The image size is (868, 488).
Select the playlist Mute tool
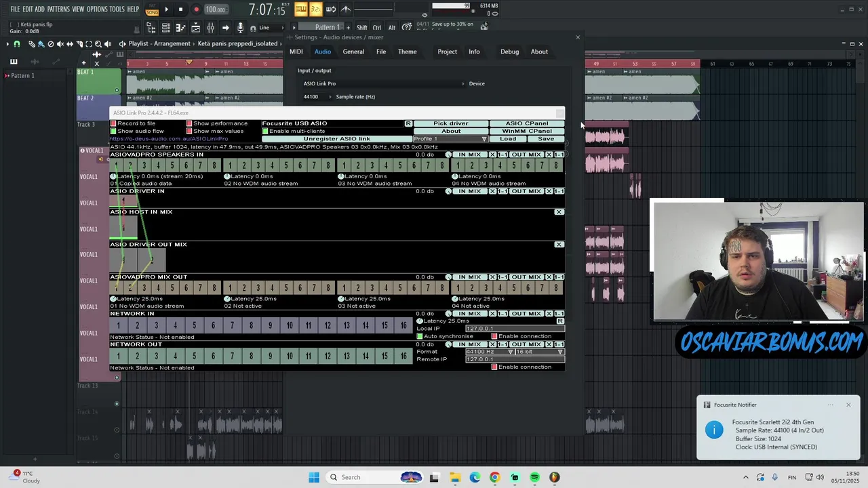coord(60,44)
